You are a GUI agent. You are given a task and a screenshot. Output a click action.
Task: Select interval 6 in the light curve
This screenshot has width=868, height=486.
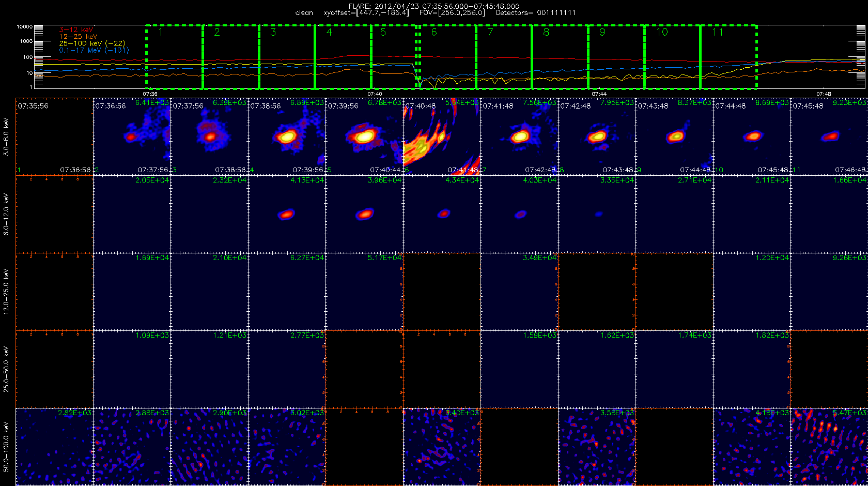pos(447,56)
